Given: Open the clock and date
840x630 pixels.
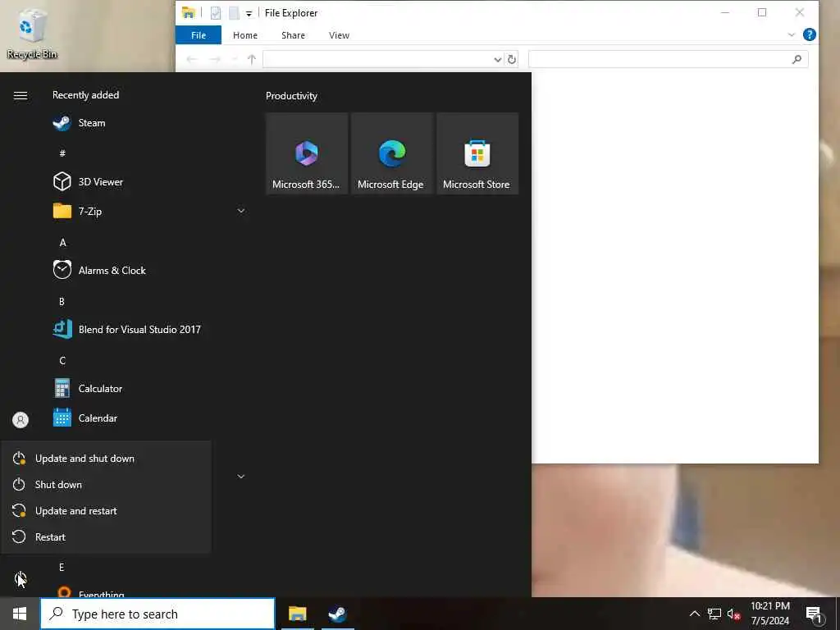Looking at the screenshot, I should pyautogui.click(x=769, y=614).
